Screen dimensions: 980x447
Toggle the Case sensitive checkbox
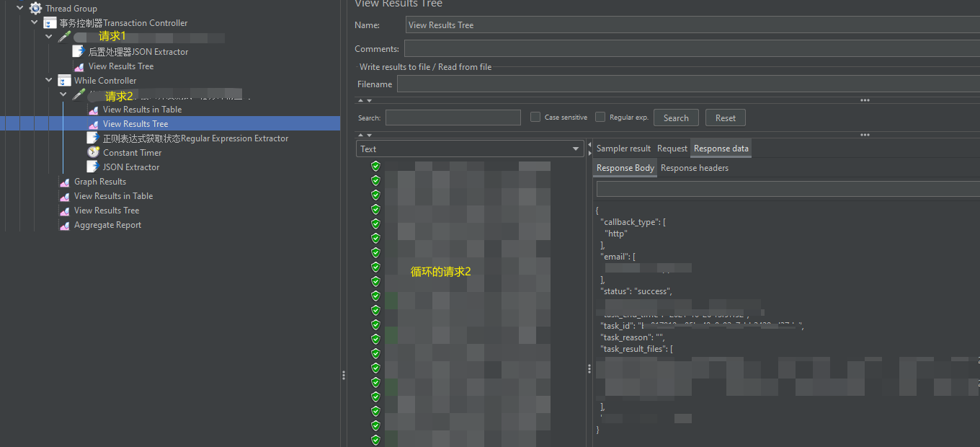(x=535, y=117)
